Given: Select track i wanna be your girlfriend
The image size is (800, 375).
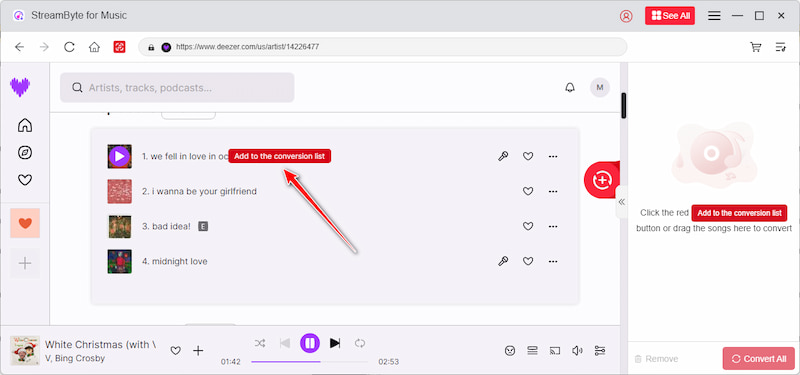Looking at the screenshot, I should click(199, 191).
